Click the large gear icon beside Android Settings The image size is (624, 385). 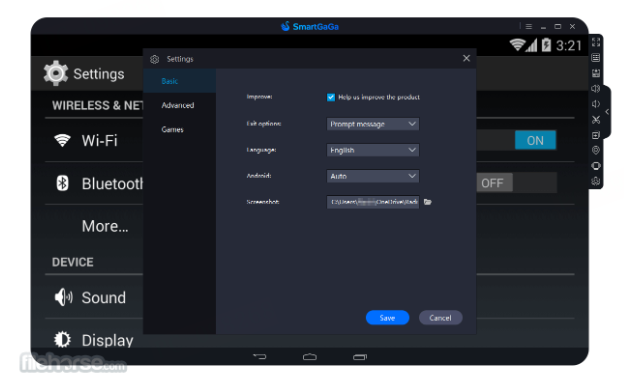point(56,73)
